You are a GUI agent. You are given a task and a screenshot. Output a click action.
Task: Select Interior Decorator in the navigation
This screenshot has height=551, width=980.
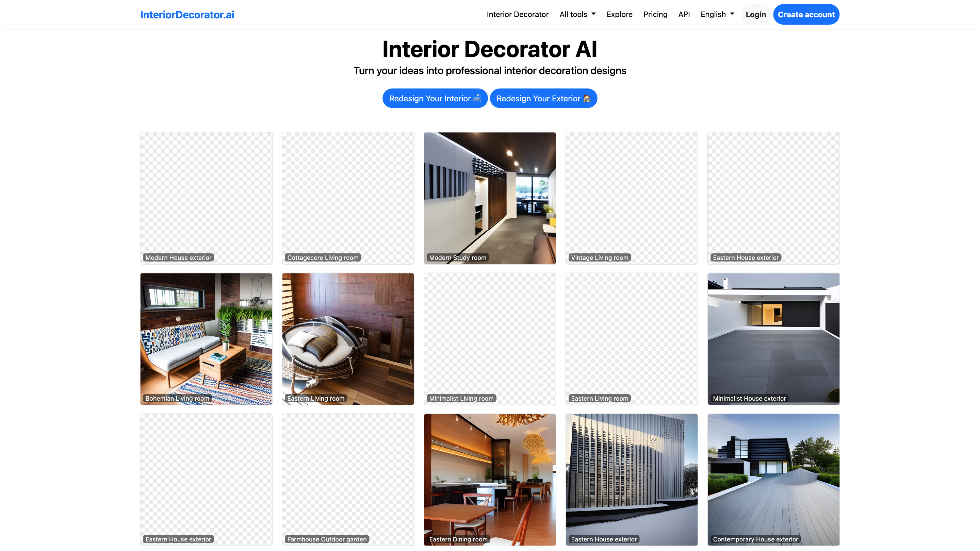coord(518,14)
